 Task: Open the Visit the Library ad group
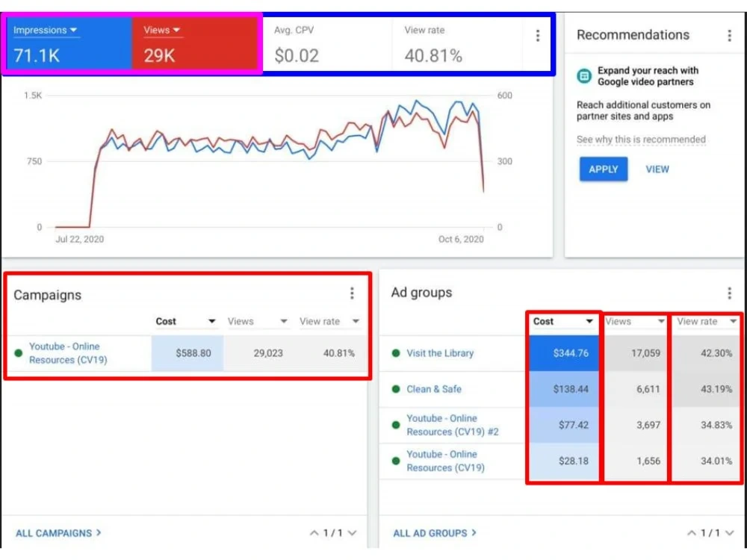pos(440,353)
